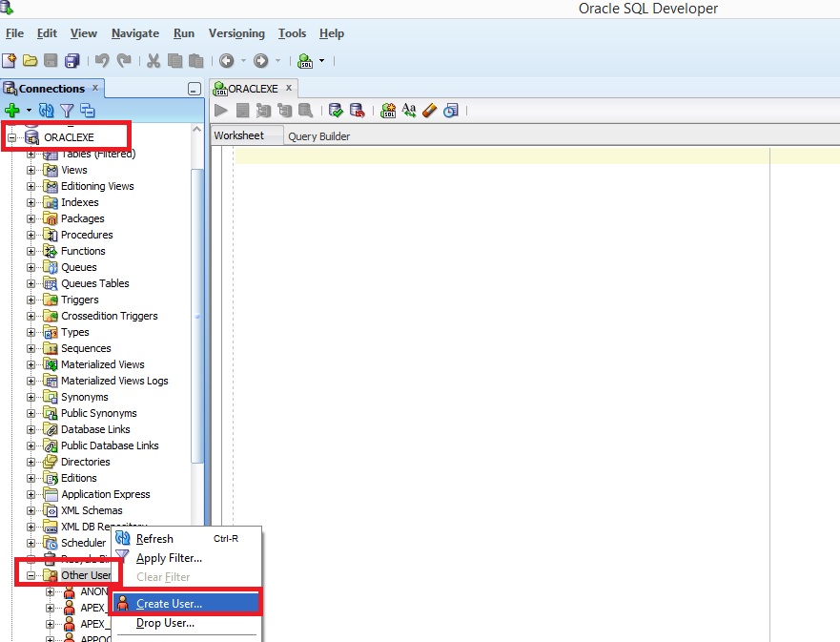The height and width of the screenshot is (642, 840).
Task: Open the View menu
Action: (84, 33)
